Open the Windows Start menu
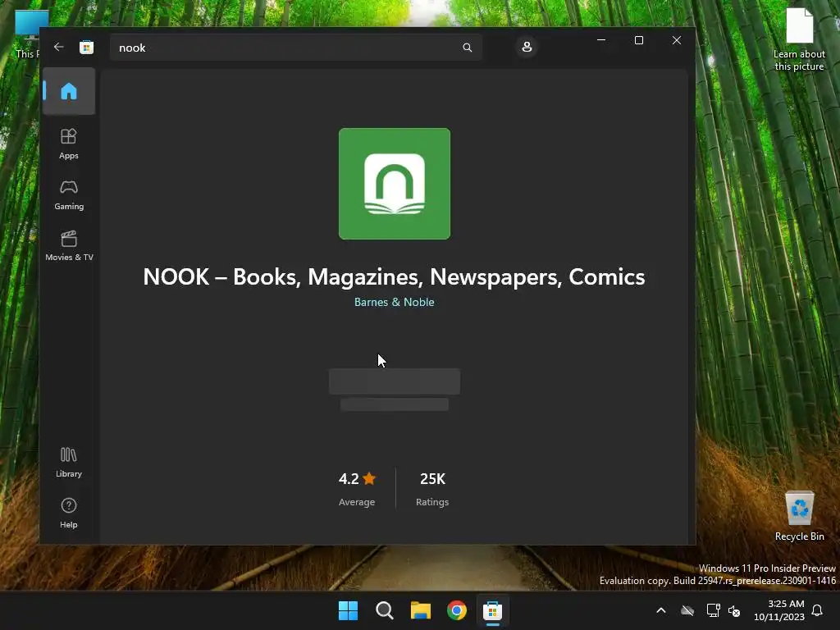This screenshot has height=630, width=840. [x=348, y=610]
